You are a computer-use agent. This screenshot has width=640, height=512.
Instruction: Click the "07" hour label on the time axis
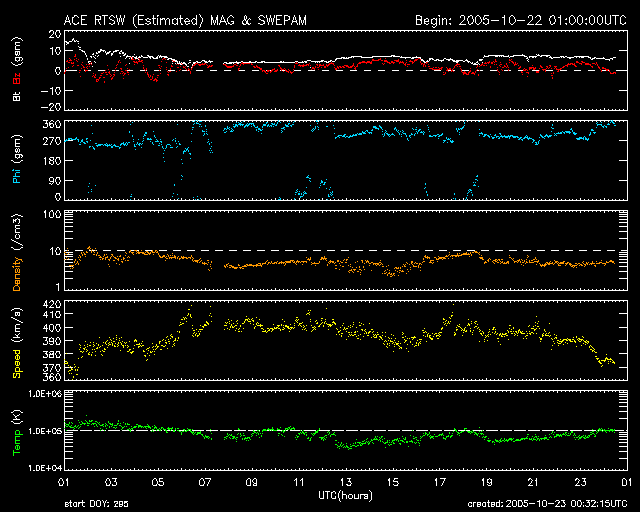205,483
